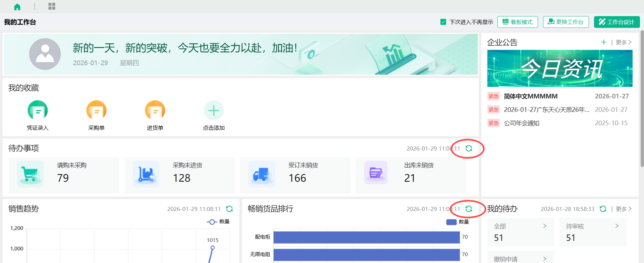Viewport: 644px width, 263px height.
Task: Refresh the 畅销货品排行 chart
Action: pos(469,209)
